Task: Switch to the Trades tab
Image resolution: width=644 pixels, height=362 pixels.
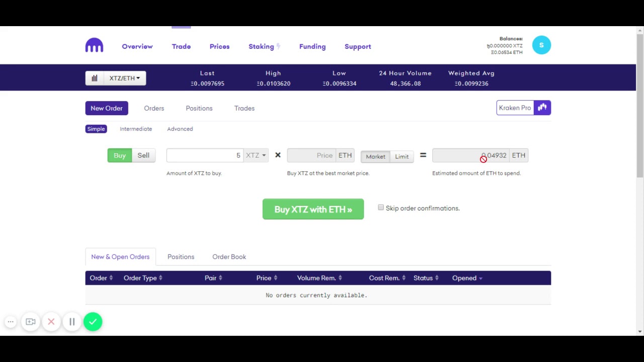Action: pos(245,108)
